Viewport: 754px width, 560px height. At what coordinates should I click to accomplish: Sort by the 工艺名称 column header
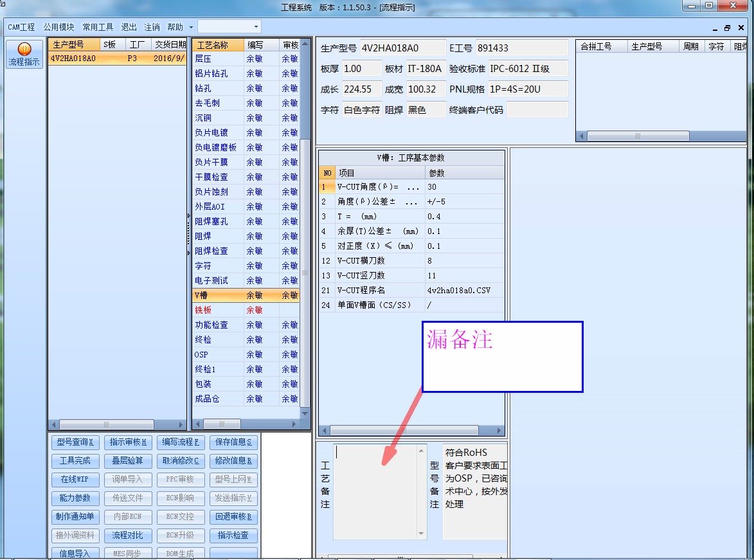218,45
